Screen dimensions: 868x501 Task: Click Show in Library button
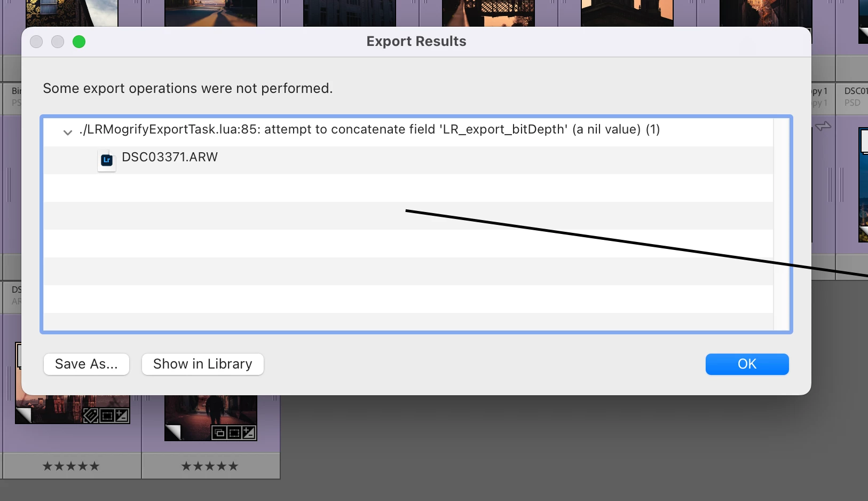(x=203, y=364)
